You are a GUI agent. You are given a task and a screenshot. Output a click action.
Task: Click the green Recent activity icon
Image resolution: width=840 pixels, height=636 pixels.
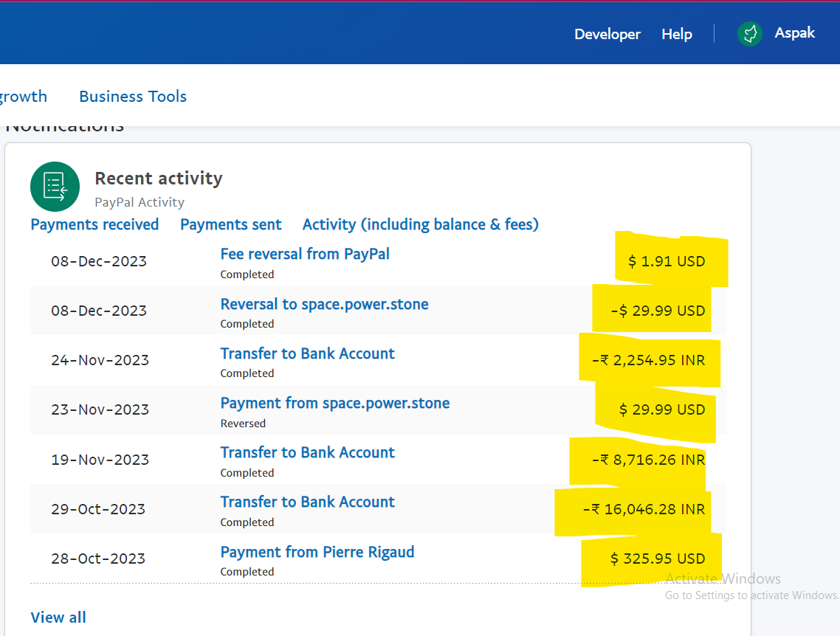(55, 187)
